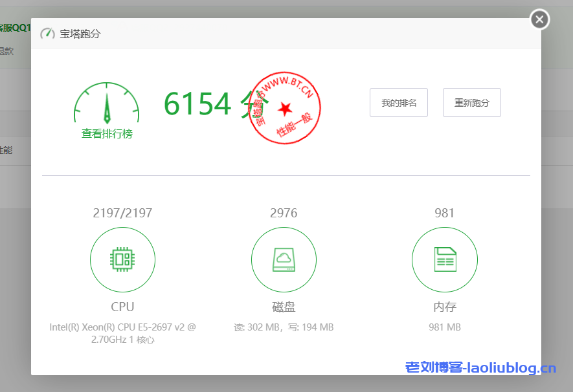Click the CPU chip icon

pos(122,259)
